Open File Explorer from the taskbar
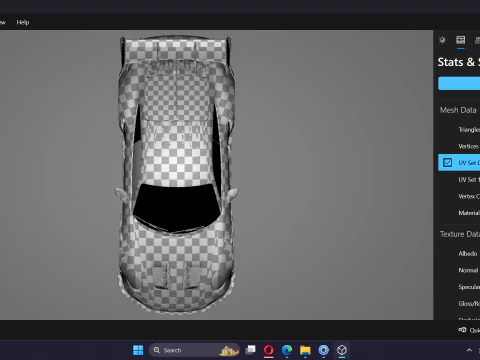This screenshot has height=360, width=480. [x=305, y=350]
